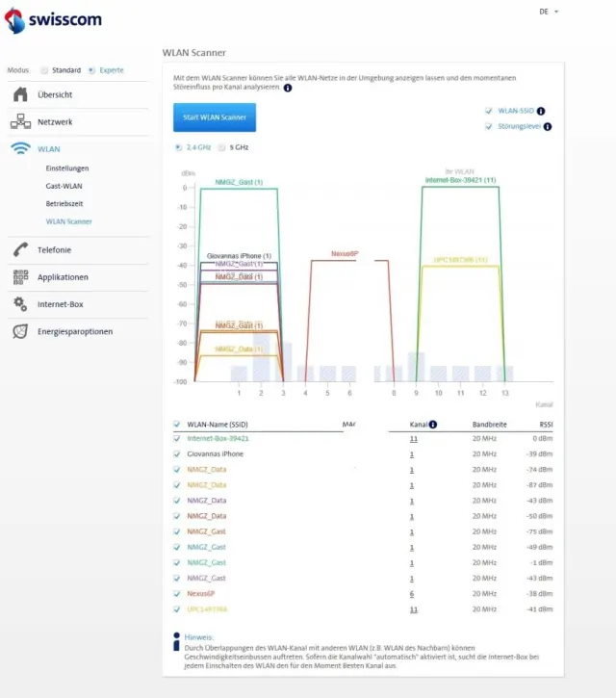Screen dimensions: 616x698
Task: Click the Internet-Box gear icon
Action: 20,304
